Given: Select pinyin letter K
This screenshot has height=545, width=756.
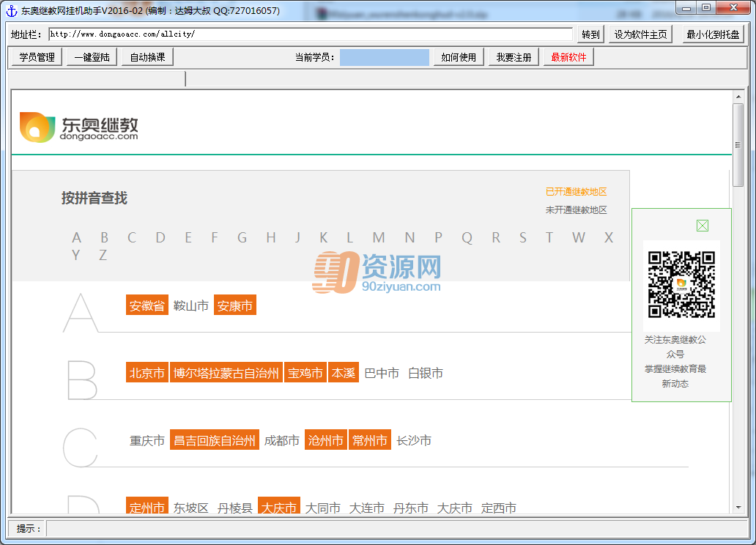Looking at the screenshot, I should [x=324, y=237].
